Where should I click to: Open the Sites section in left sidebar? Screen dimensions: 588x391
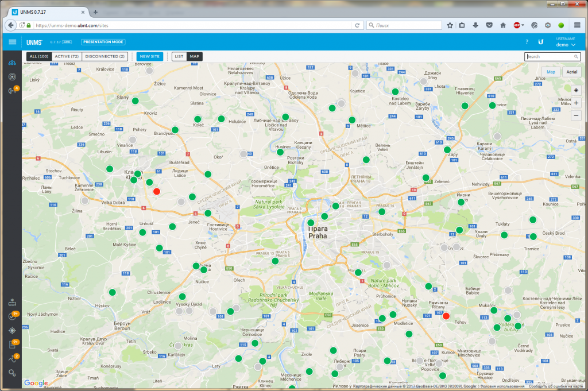11,63
